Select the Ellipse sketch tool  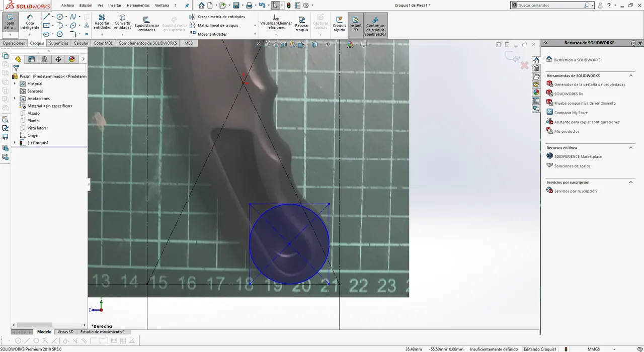point(73,26)
